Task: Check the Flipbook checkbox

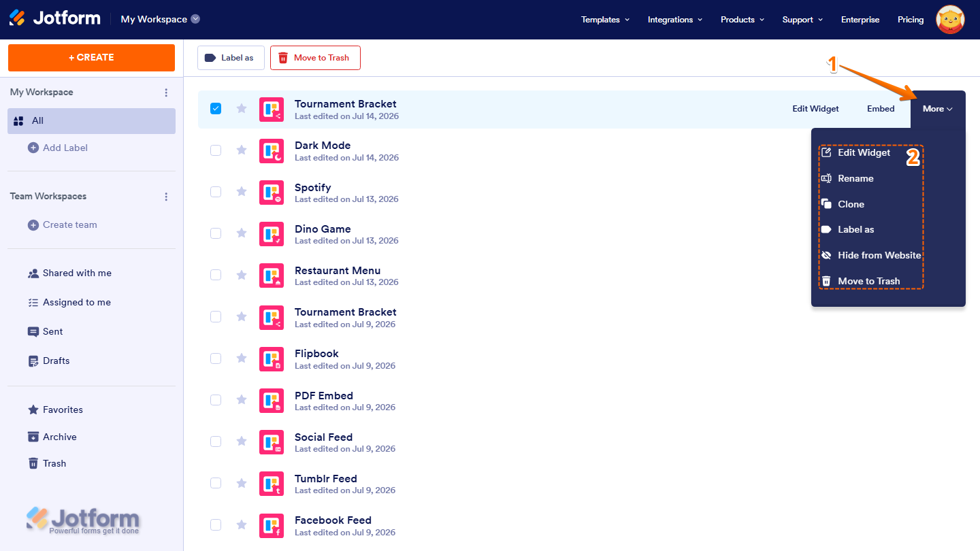Action: click(x=216, y=358)
